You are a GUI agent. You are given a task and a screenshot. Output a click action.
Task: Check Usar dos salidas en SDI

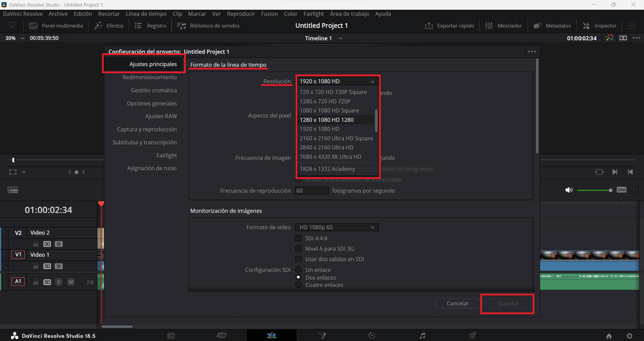point(298,259)
